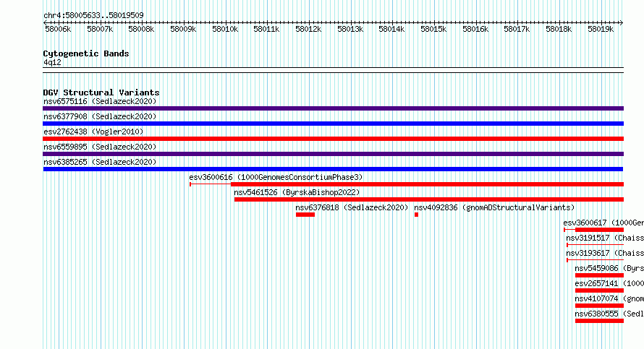This screenshot has width=644, height=349.
Task: Open esv3600616 (1000GenomesConsortiumPhase3) label
Action: click(276, 177)
